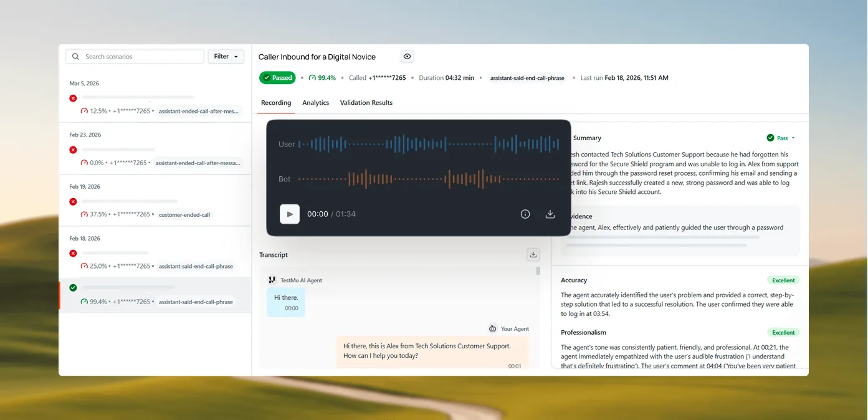868x420 pixels.
Task: Switch to the Recording tab
Action: 276,103
